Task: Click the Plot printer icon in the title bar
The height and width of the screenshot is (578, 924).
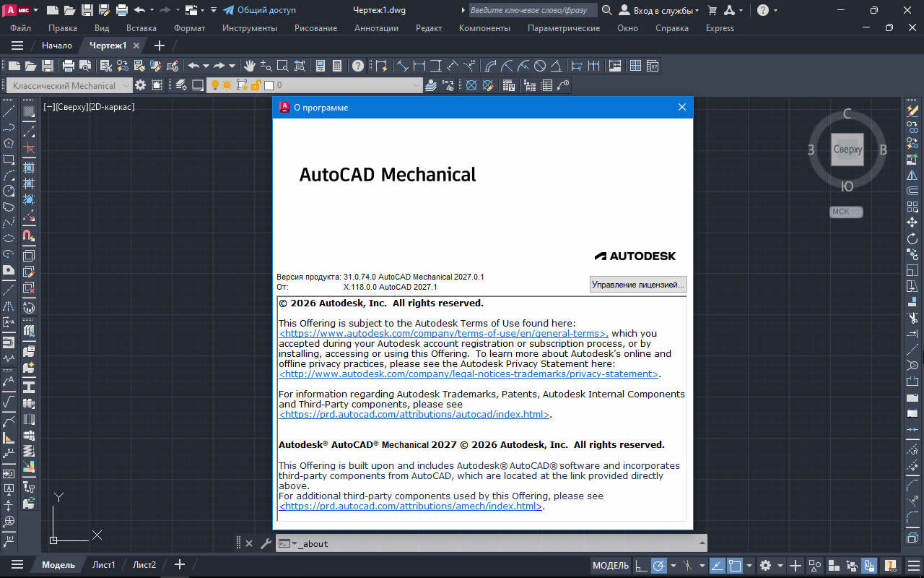Action: 122,10
